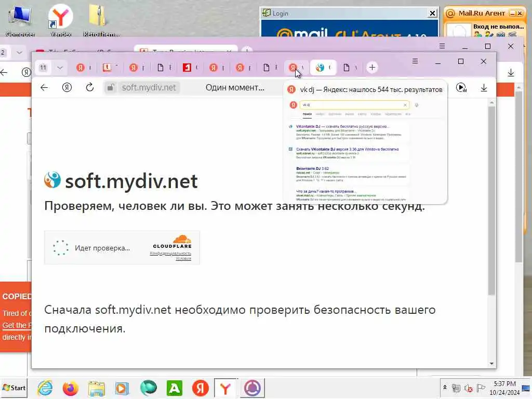The image size is (532, 399).
Task: Expand the tab list chevron next to 11
Action: [x=60, y=68]
